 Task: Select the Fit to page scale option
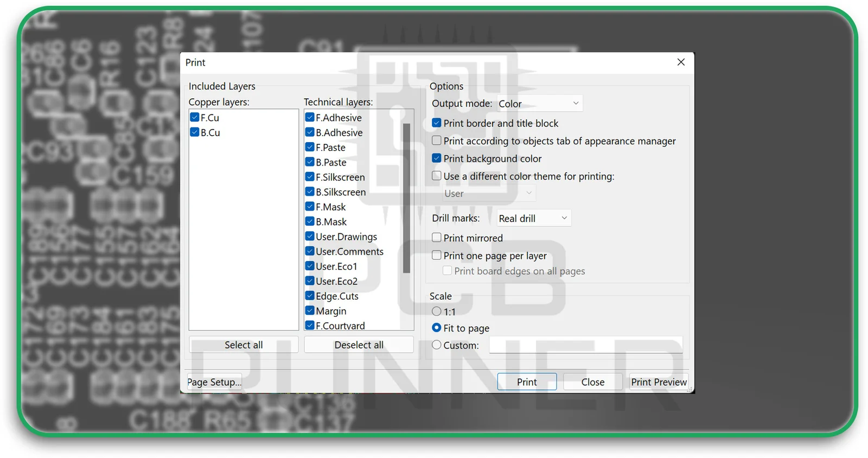pyautogui.click(x=437, y=328)
